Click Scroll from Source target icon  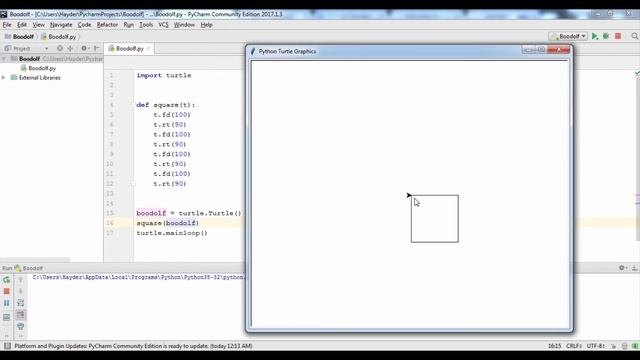coord(60,48)
